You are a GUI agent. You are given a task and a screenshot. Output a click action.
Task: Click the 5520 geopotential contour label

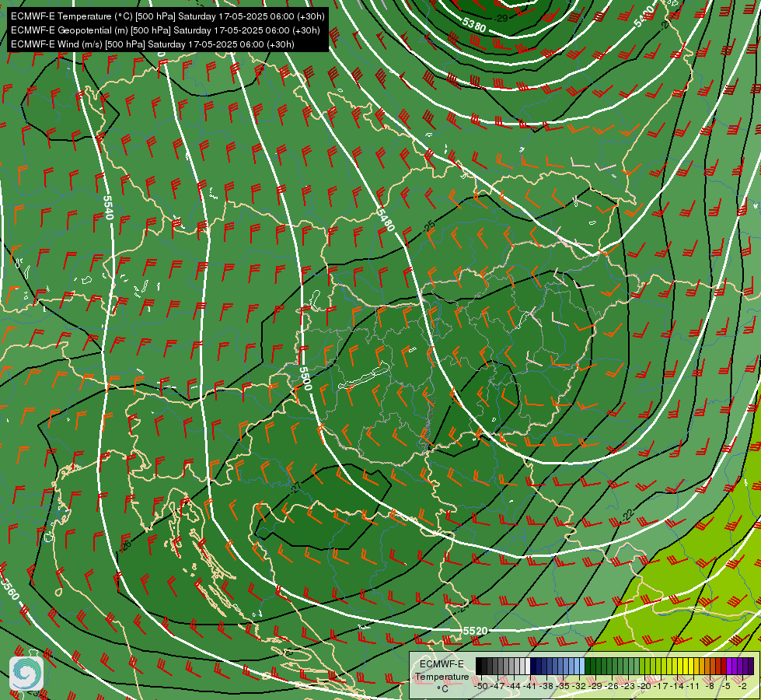(475, 631)
